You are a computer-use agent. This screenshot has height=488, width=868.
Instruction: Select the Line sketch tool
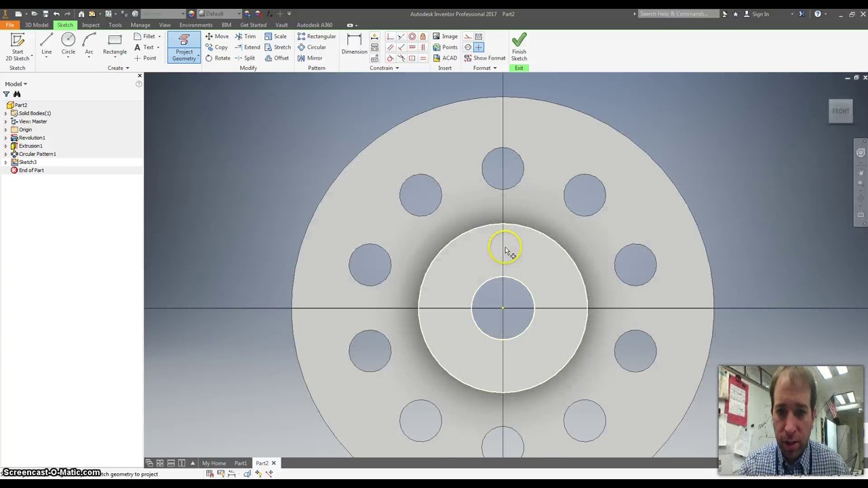[x=46, y=45]
